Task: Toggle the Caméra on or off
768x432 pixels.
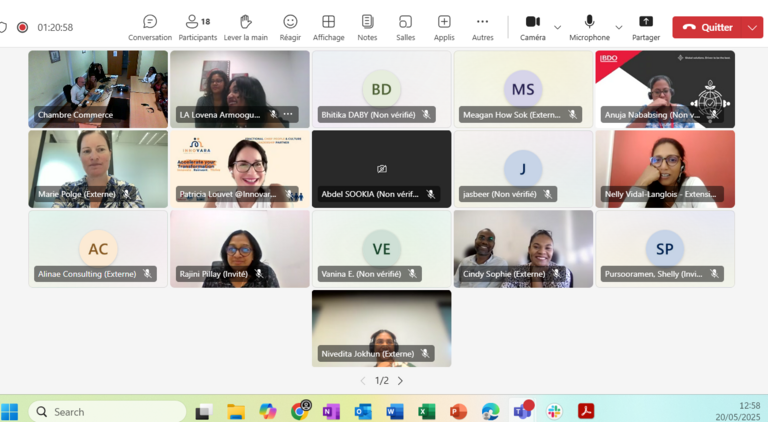Action: [x=532, y=27]
